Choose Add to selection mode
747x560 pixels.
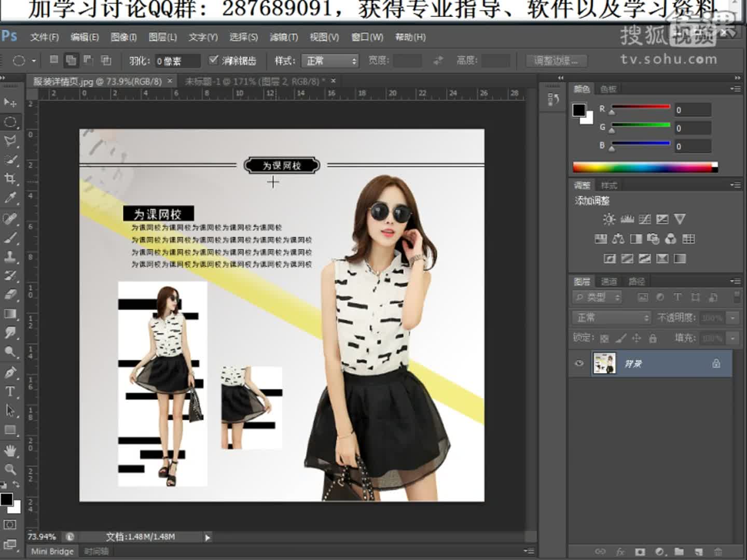pyautogui.click(x=71, y=60)
